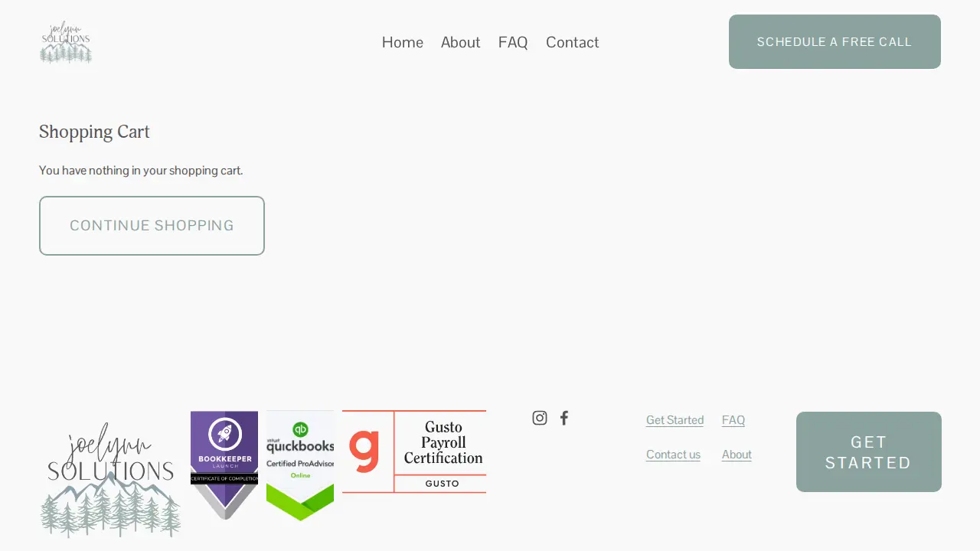Navigate to FAQ in the top menu
The width and height of the screenshot is (980, 551).
[x=513, y=42]
